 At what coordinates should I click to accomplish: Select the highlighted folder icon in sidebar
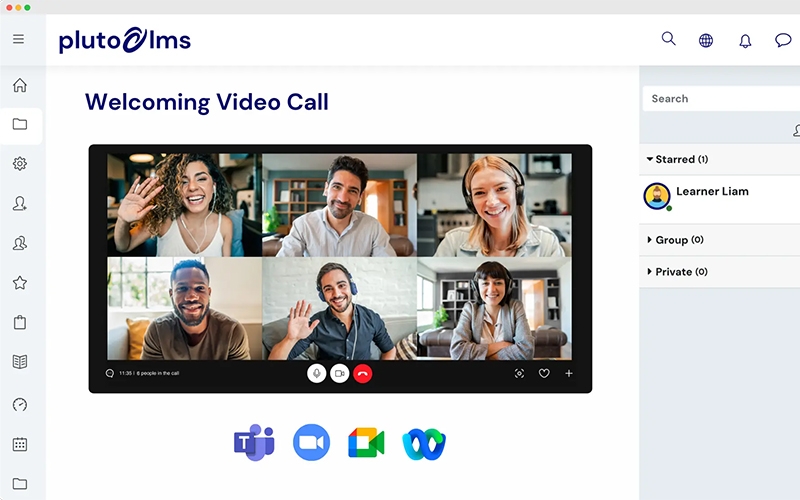point(20,124)
